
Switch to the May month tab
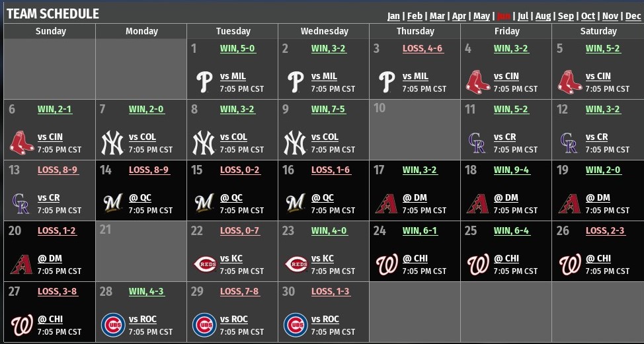point(481,16)
